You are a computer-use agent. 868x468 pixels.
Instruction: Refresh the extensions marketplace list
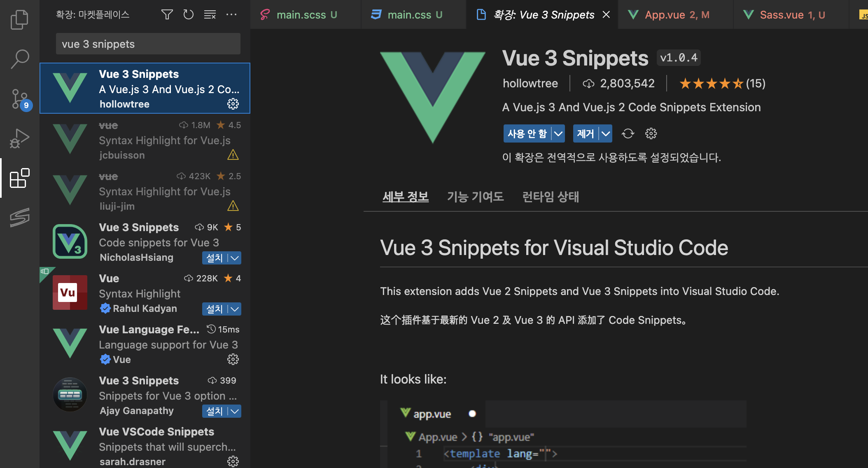pyautogui.click(x=188, y=15)
